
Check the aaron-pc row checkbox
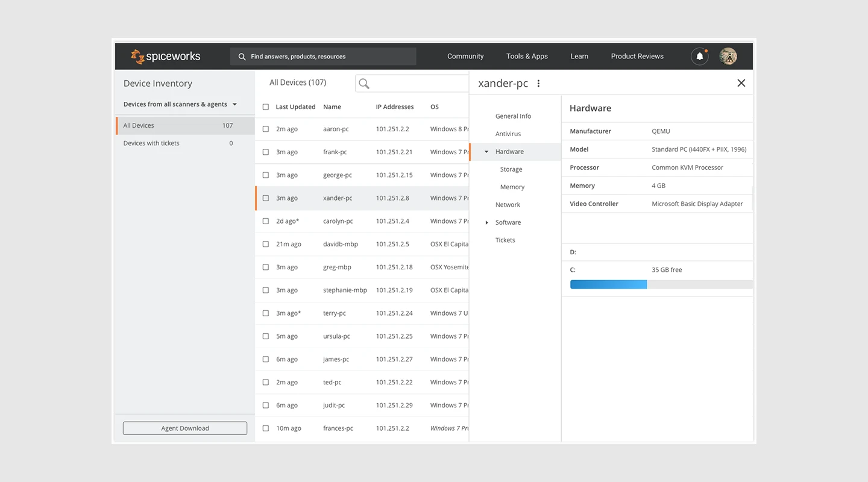point(266,129)
